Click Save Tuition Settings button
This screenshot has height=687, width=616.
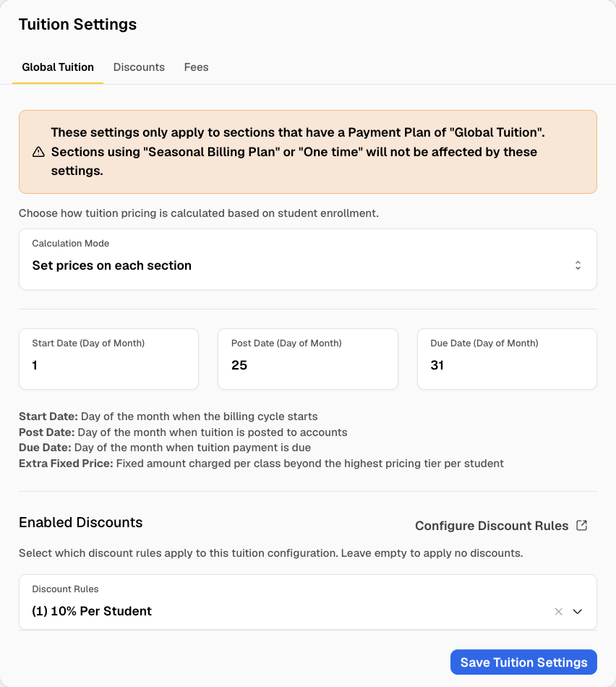[523, 662]
